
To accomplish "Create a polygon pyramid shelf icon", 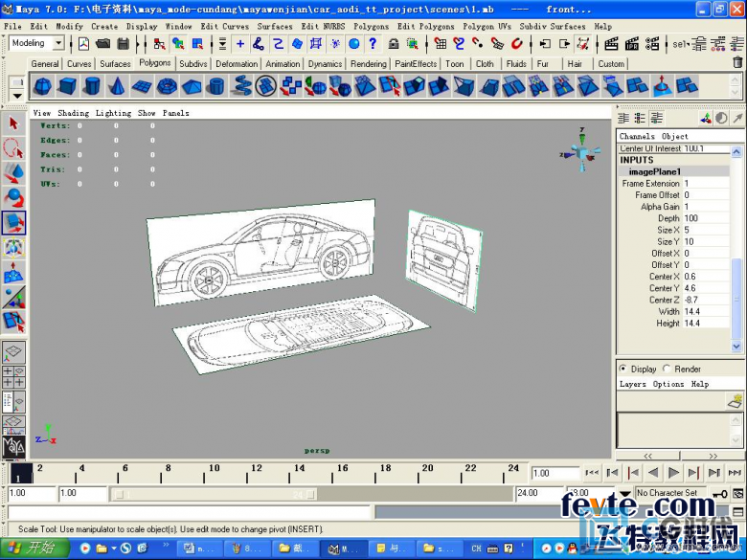I will click(192, 86).
